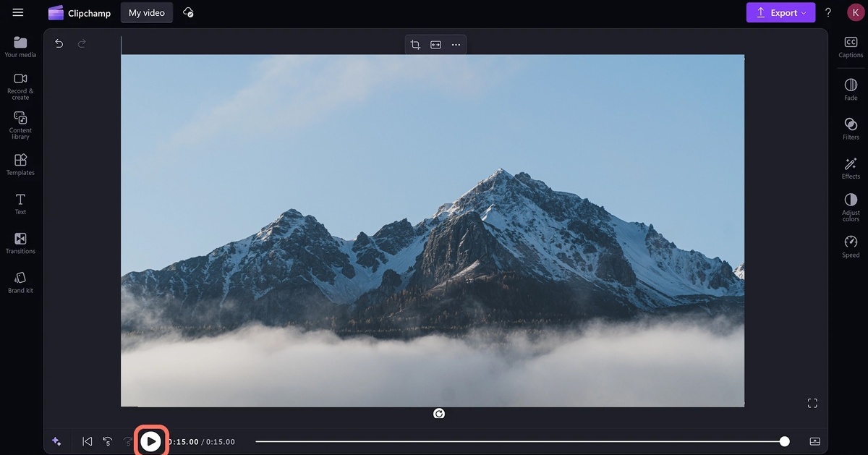Open the three-dot more options menu
868x455 pixels.
[x=456, y=45]
